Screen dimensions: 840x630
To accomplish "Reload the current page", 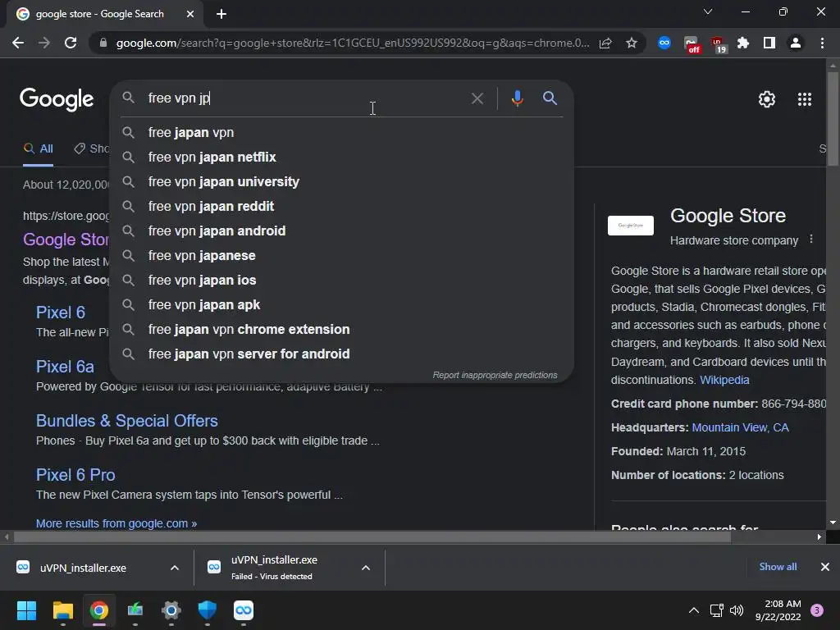I will coord(71,43).
